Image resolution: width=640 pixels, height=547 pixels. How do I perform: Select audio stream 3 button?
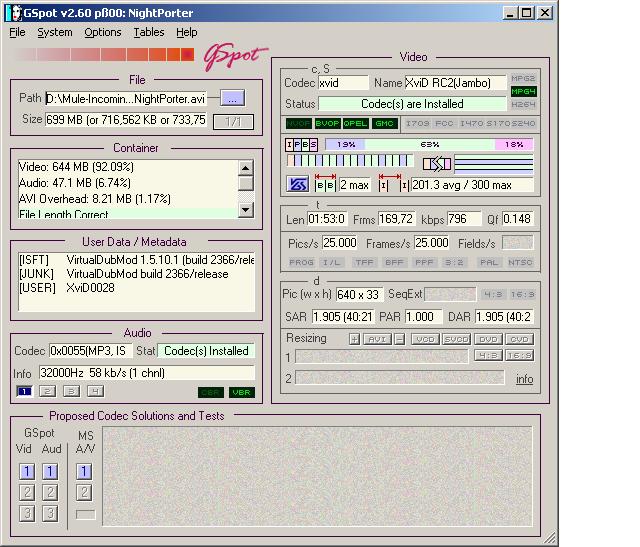pos(71,391)
